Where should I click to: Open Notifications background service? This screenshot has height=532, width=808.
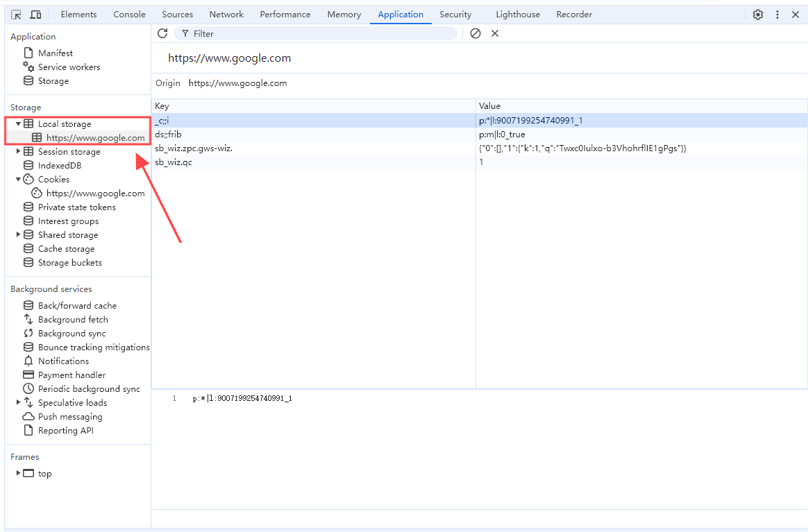coord(63,361)
